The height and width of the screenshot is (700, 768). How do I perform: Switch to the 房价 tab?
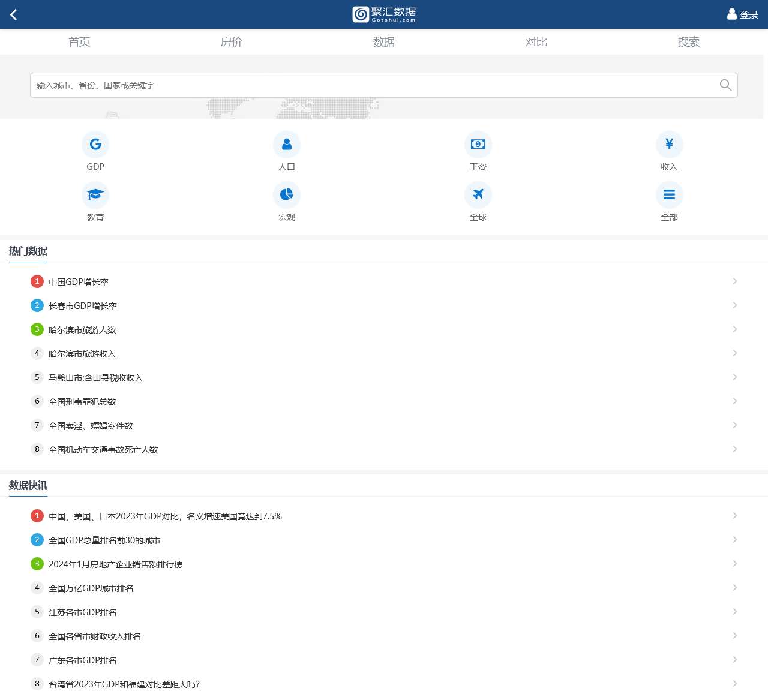click(x=232, y=42)
